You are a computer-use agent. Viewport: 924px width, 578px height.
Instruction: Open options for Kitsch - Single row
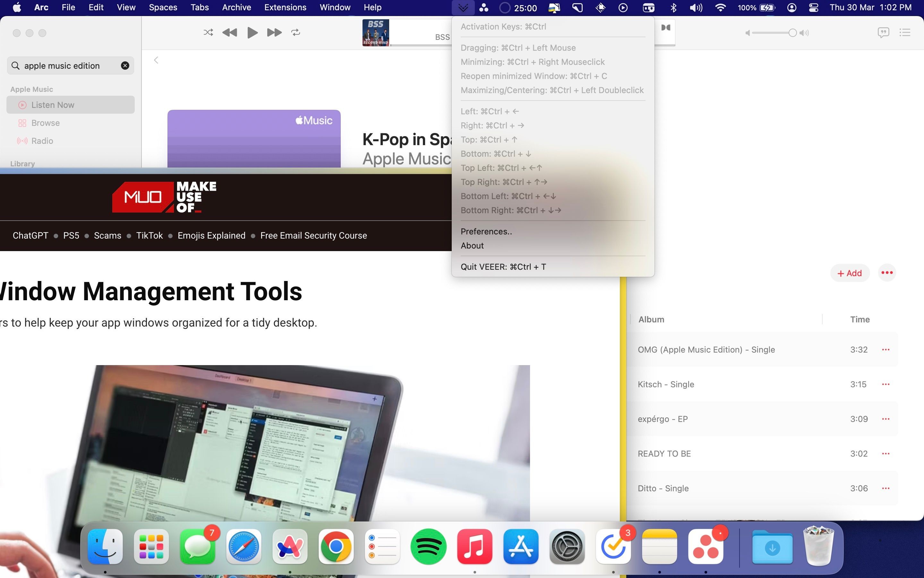click(886, 384)
